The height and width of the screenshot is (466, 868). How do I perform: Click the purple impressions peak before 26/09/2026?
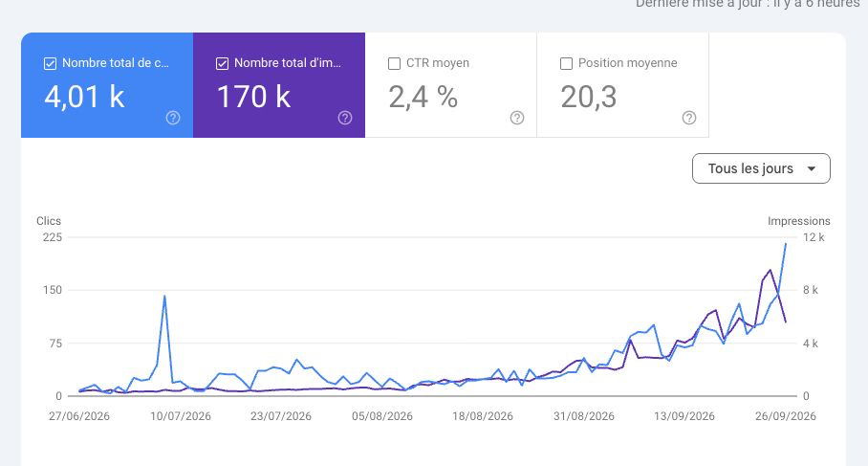tap(770, 271)
